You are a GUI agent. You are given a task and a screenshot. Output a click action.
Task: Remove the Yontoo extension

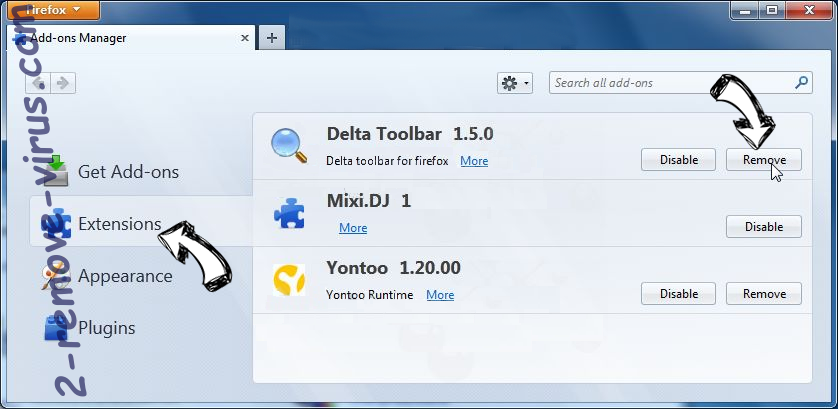[x=763, y=294]
